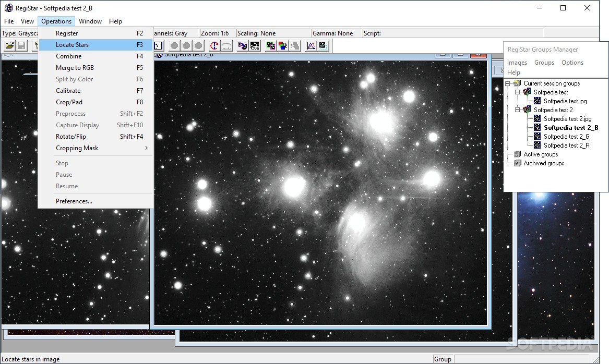The image size is (609, 364).
Task: Click the green and magenta squares toolbar icon
Action: coord(271,46)
